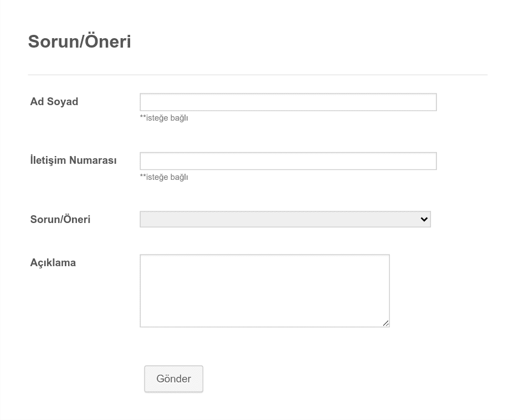Viewport: 515px width, 420px height.
Task: Click the Açıklama textarea resize grip
Action: coord(386,324)
